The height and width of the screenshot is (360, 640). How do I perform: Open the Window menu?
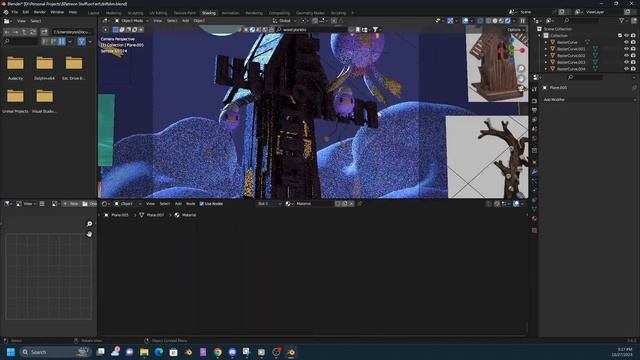57,12
